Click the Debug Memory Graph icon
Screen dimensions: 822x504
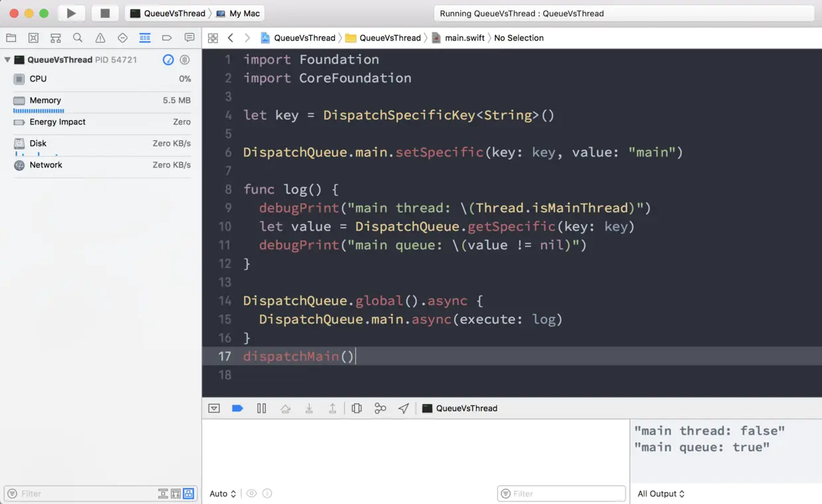[x=380, y=408]
